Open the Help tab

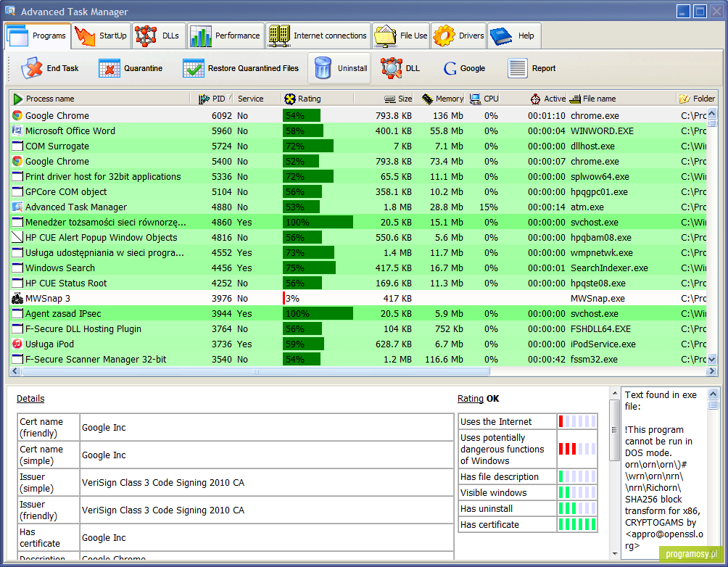pos(514,36)
